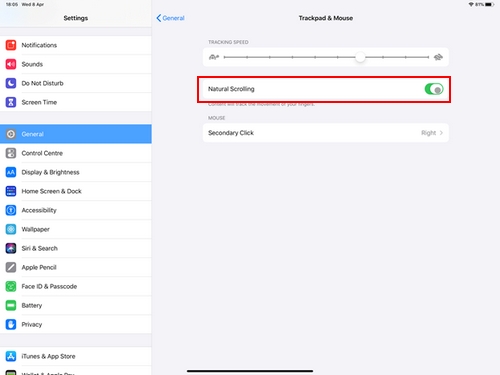Open Notifications via its red icon
This screenshot has width=500, height=375.
[11, 45]
